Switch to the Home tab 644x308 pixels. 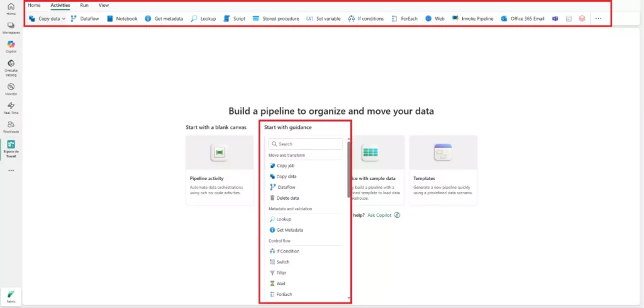coord(34,5)
